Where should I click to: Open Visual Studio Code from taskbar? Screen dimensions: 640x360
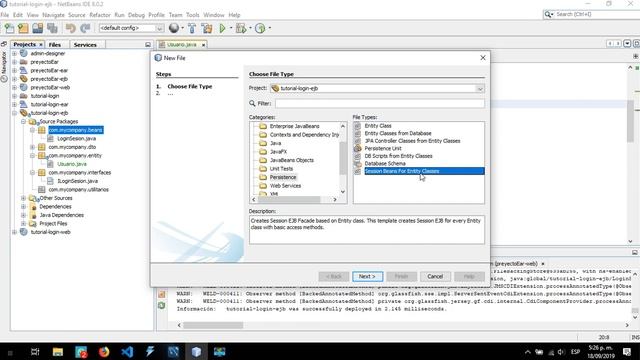[127, 351]
